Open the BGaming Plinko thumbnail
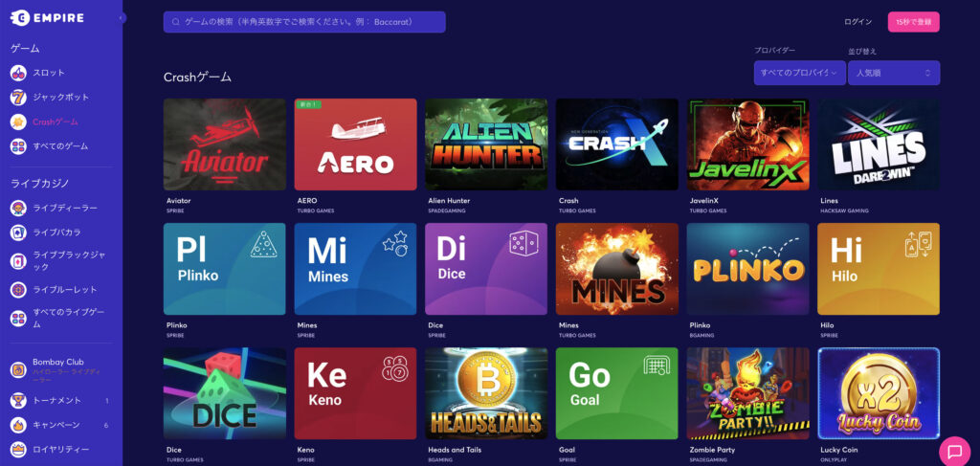The image size is (980, 466). click(x=748, y=269)
